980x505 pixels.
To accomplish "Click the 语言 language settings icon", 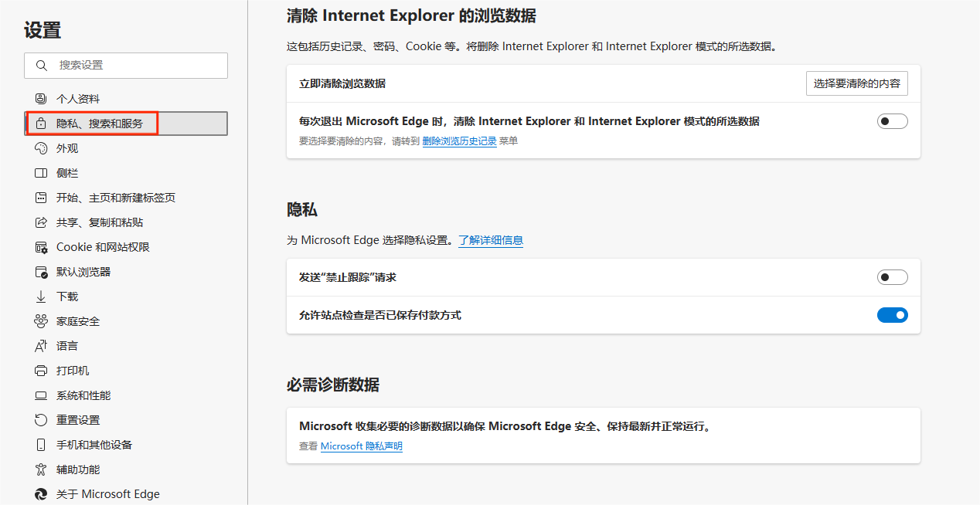I will point(42,345).
